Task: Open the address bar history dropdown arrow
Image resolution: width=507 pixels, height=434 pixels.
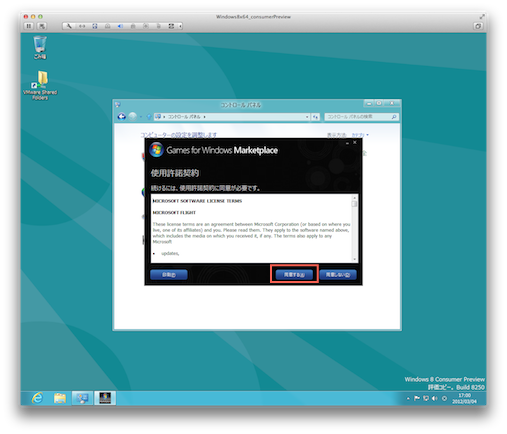Action: click(307, 117)
